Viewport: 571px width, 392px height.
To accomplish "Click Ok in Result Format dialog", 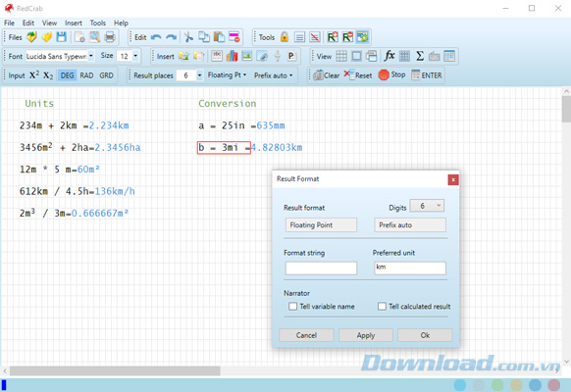I will [x=425, y=335].
